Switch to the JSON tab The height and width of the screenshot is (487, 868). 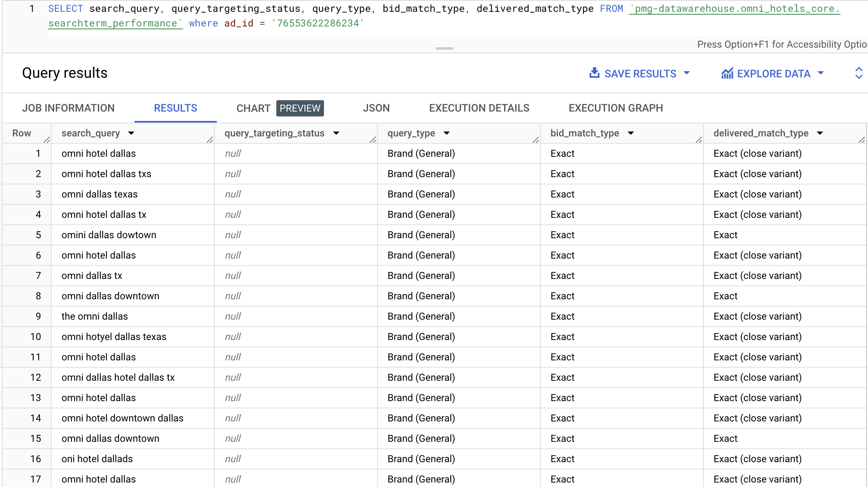click(x=376, y=108)
